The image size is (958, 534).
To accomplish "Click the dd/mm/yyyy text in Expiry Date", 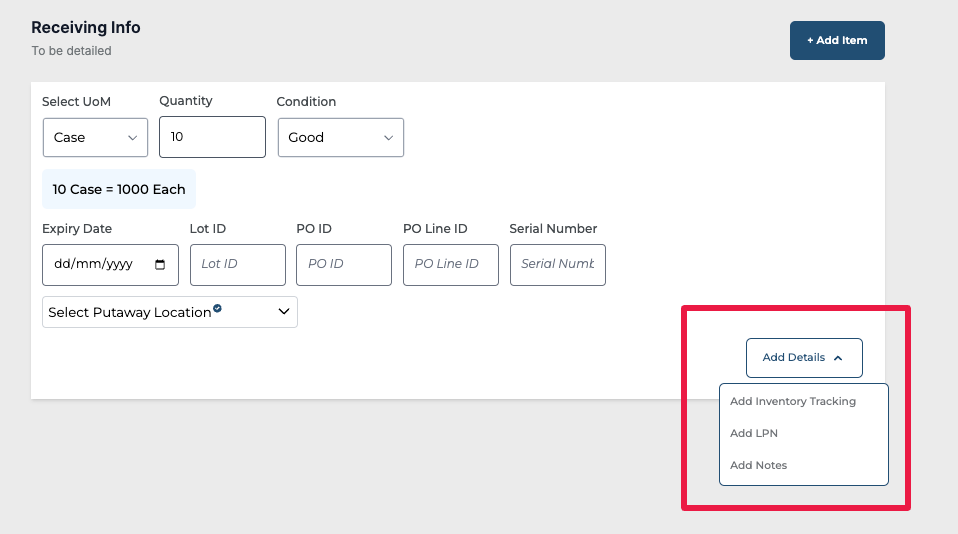I will (93, 265).
